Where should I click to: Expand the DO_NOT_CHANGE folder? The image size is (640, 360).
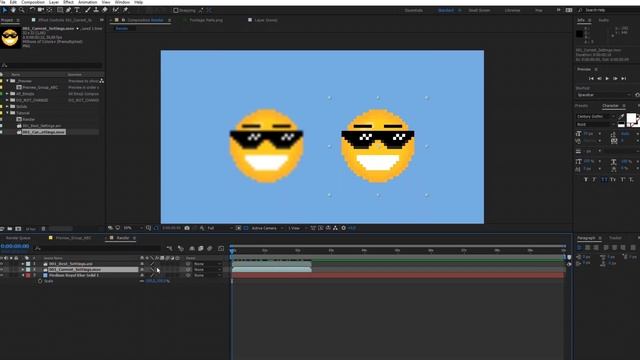point(7,100)
